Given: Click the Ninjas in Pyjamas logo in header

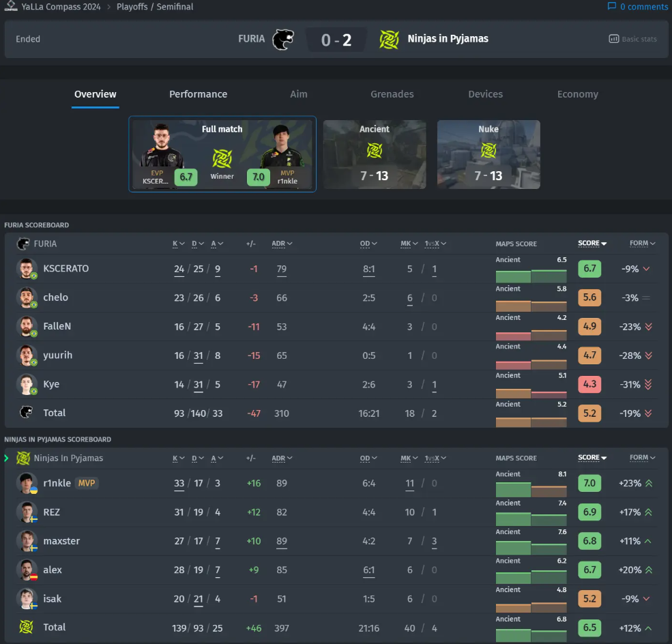Looking at the screenshot, I should (x=389, y=39).
